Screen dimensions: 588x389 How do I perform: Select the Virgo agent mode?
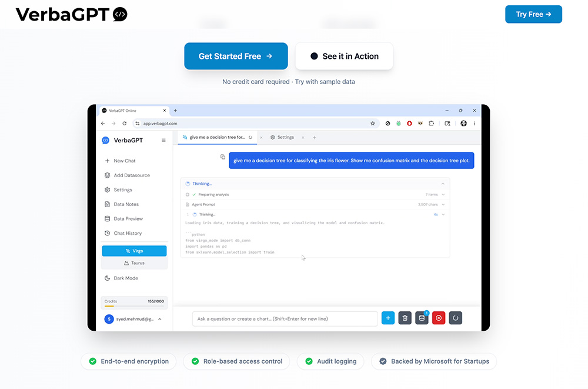coord(134,251)
